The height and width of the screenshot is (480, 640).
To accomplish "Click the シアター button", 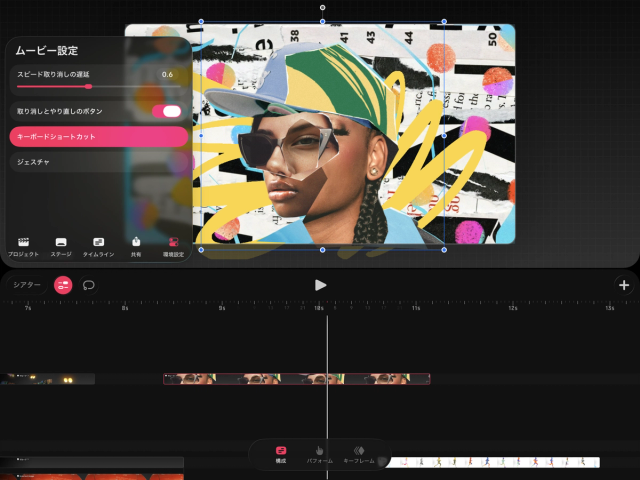I will tap(27, 285).
